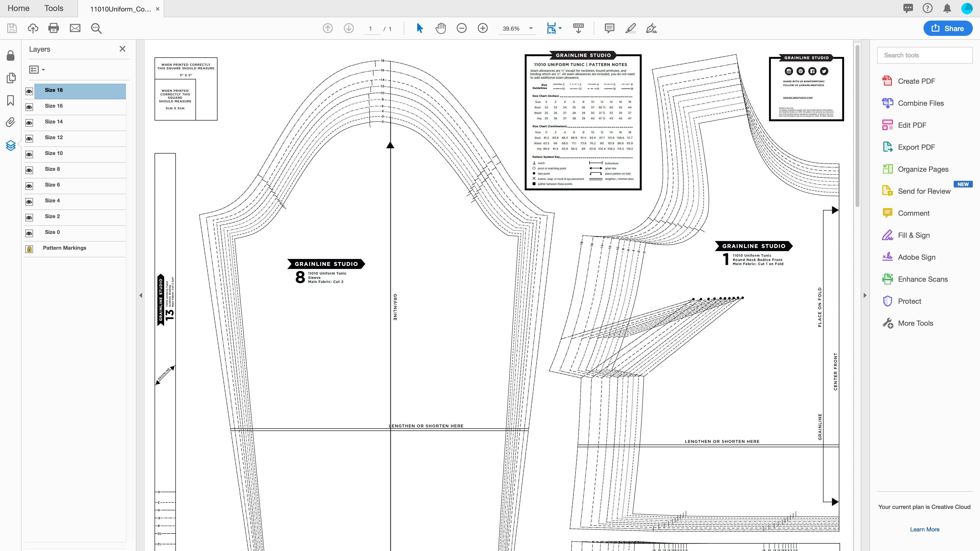Viewport: 980px width, 551px height.
Task: Toggle visibility of the Size 0 layer
Action: click(29, 233)
